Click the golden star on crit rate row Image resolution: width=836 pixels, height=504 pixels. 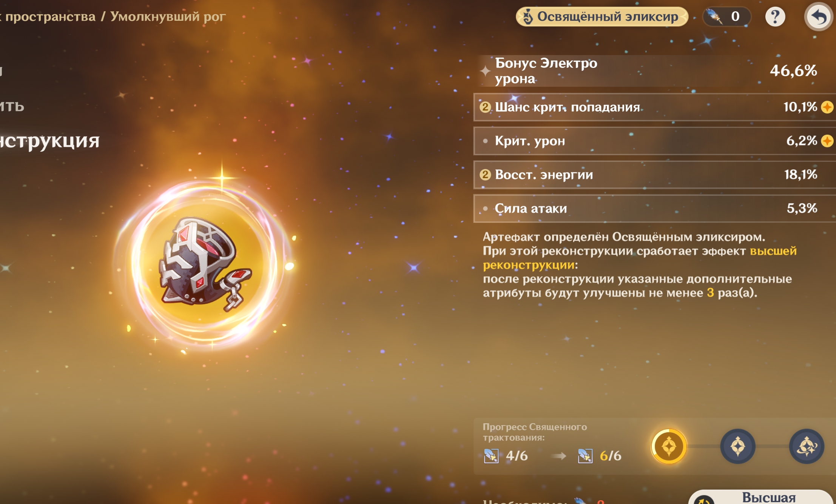click(827, 107)
